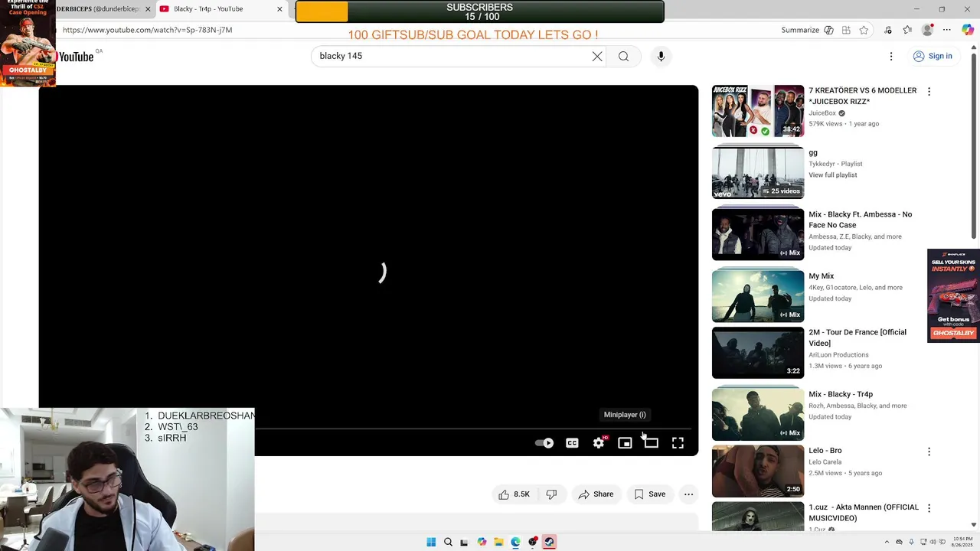Image resolution: width=980 pixels, height=551 pixels.
Task: Show hidden system tray icons
Action: pyautogui.click(x=887, y=542)
